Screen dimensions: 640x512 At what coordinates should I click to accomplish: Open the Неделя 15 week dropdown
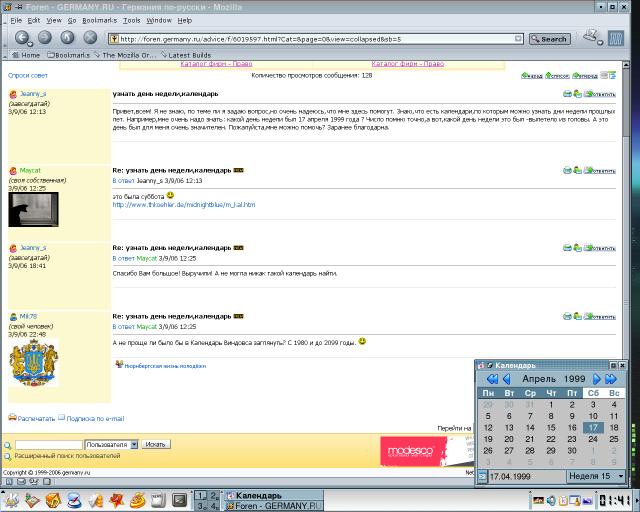(595, 476)
